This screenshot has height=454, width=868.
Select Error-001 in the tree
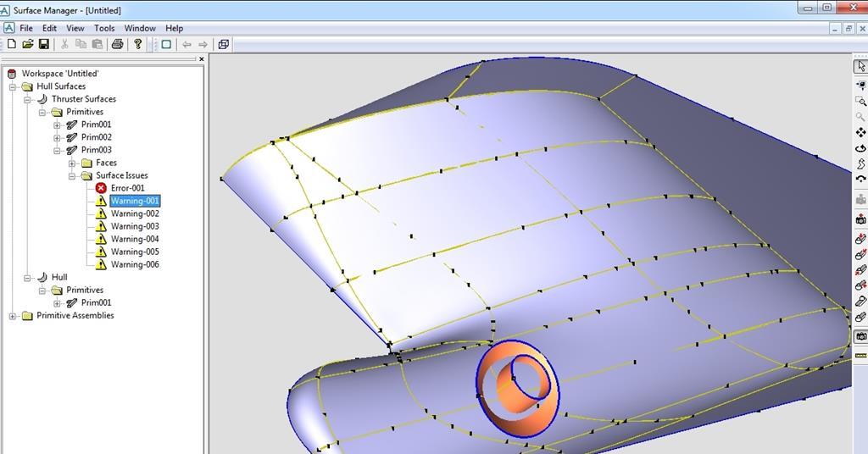[127, 188]
